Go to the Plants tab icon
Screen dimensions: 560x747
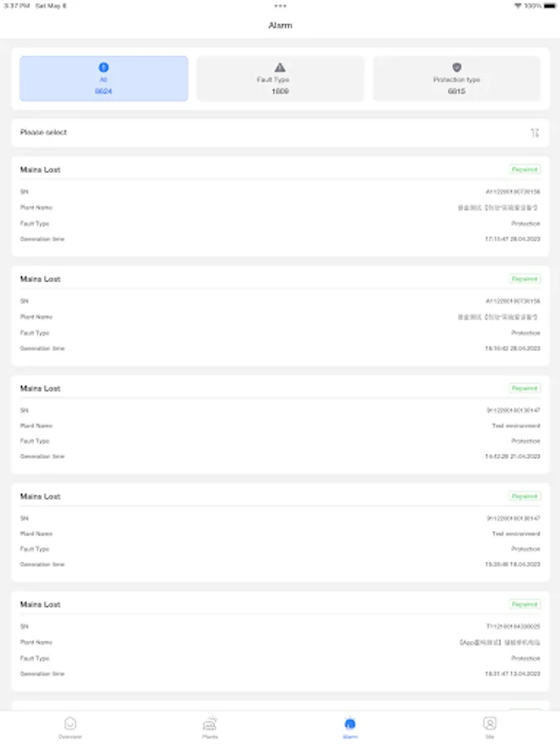(x=210, y=724)
